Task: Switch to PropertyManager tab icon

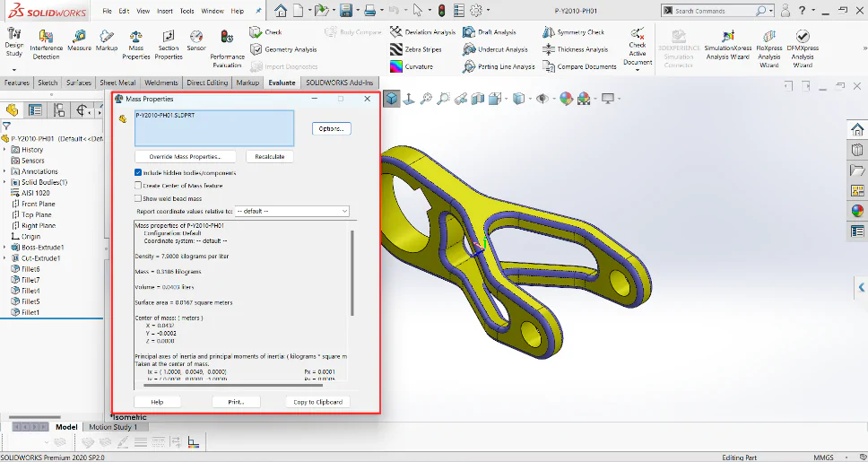Action: click(36, 110)
